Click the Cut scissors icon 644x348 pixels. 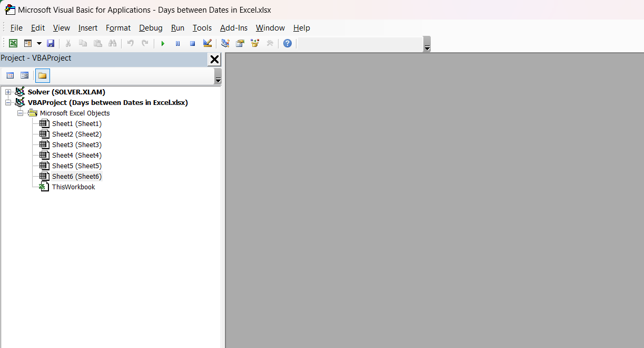(68, 43)
